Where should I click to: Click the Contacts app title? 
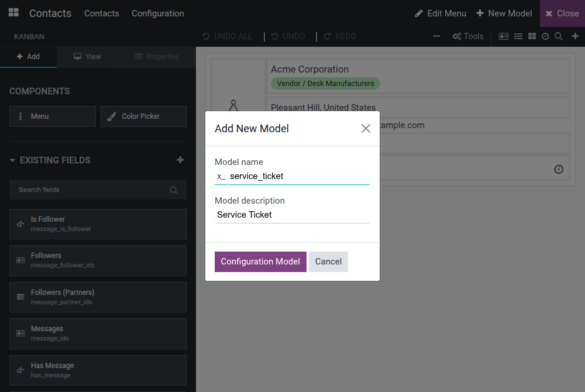(x=50, y=13)
